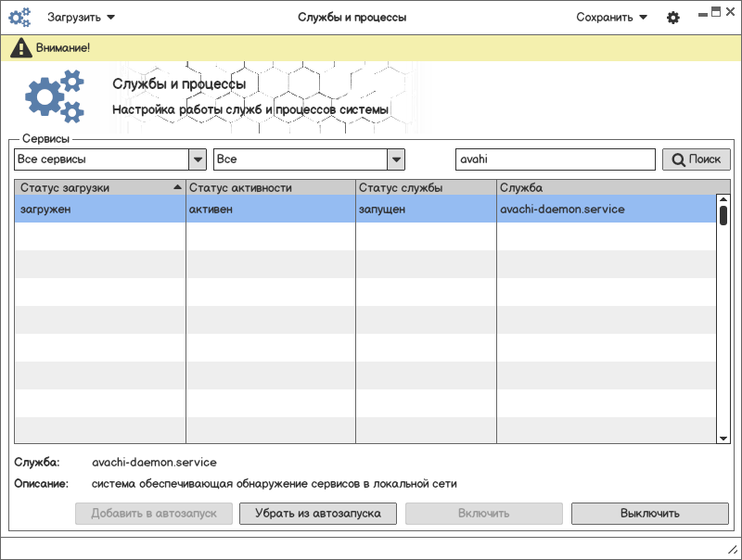The image size is (742, 560).
Task: Open the Сохранить menu
Action: coord(611,17)
